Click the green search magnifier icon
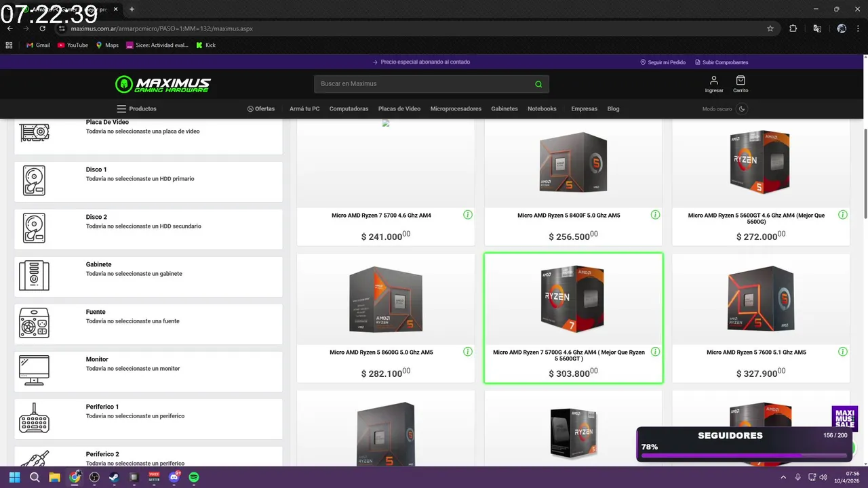The image size is (868, 488). click(x=538, y=84)
